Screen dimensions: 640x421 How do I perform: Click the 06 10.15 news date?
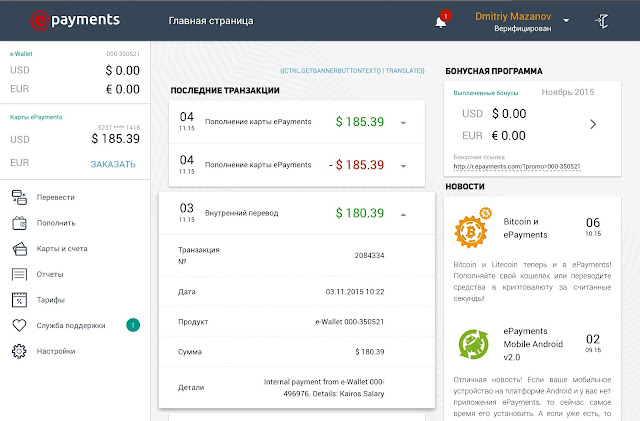(x=593, y=227)
